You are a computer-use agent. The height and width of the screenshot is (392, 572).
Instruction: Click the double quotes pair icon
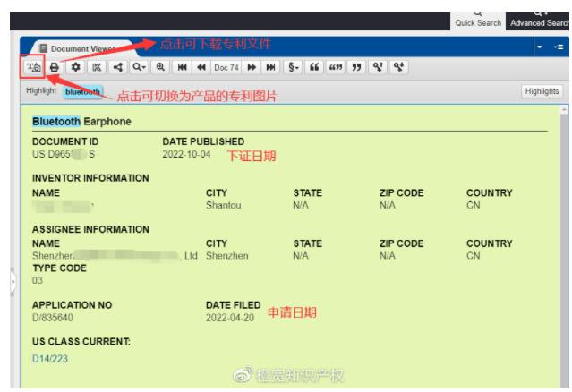click(x=336, y=67)
